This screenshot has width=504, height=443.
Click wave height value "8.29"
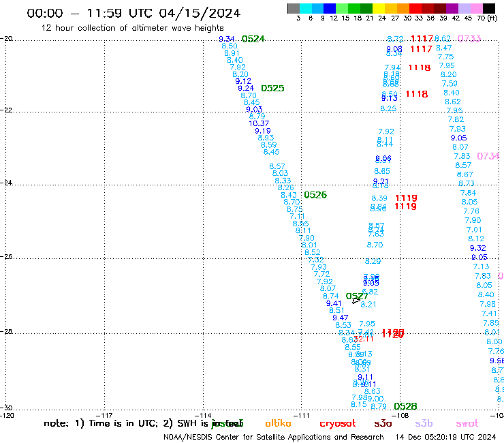pyautogui.click(x=373, y=261)
